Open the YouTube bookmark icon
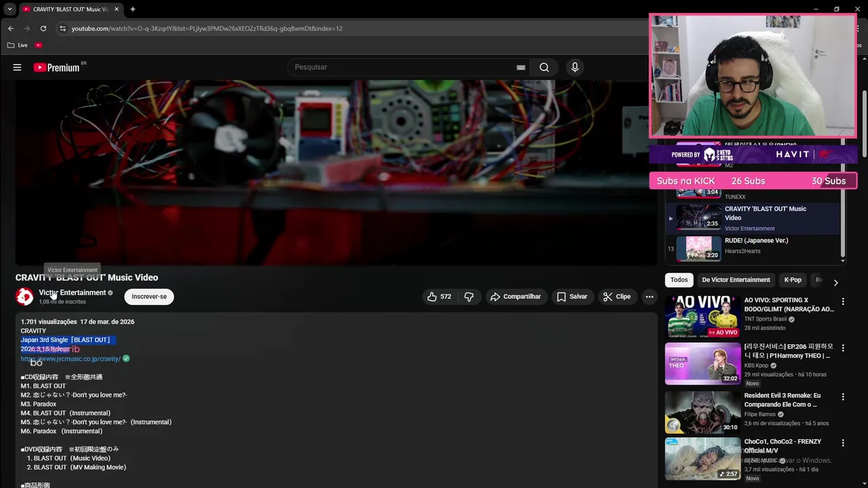The image size is (868, 488). click(x=39, y=45)
